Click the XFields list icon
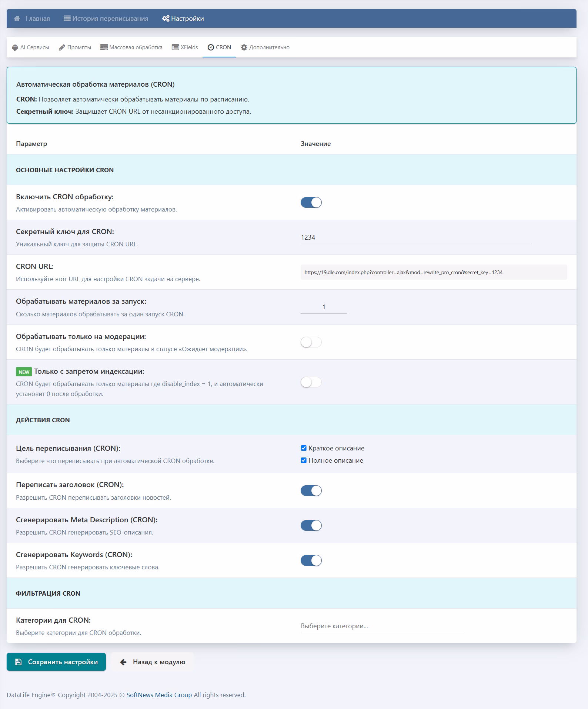588x709 pixels. [175, 47]
